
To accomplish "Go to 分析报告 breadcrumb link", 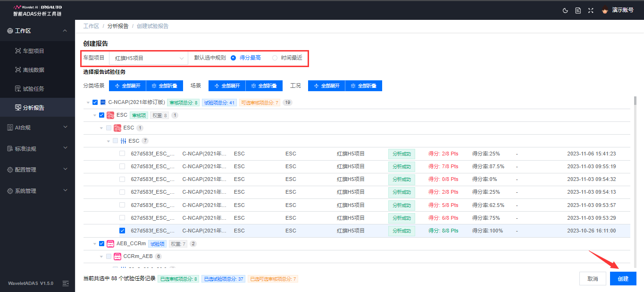I will click(118, 26).
